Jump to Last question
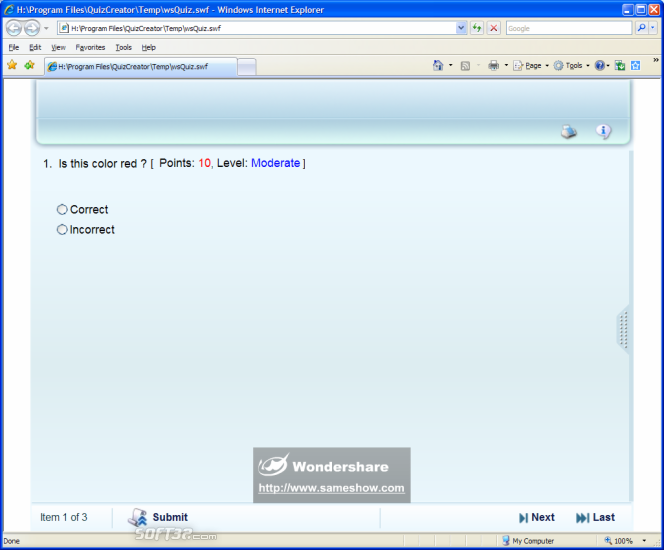The height and width of the screenshot is (550, 664). click(595, 517)
